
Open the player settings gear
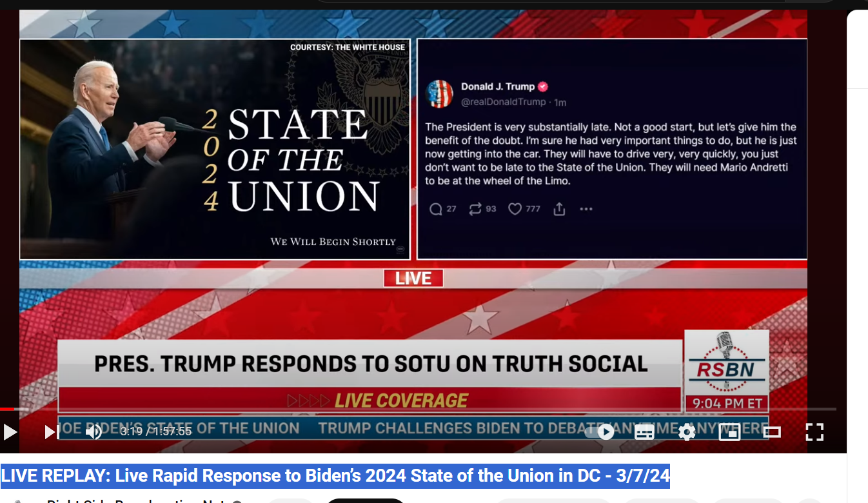[x=687, y=432]
